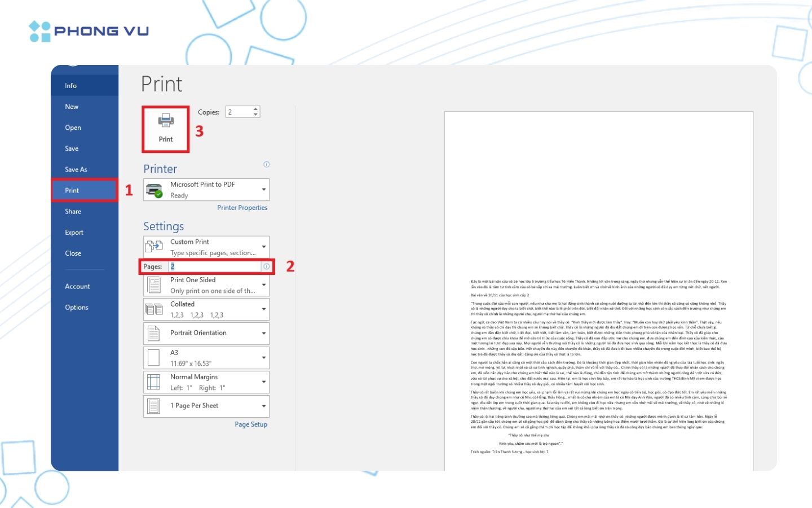Open the 1 Page Per Sheet dropdown
The height and width of the screenshot is (508, 812).
pos(263,406)
